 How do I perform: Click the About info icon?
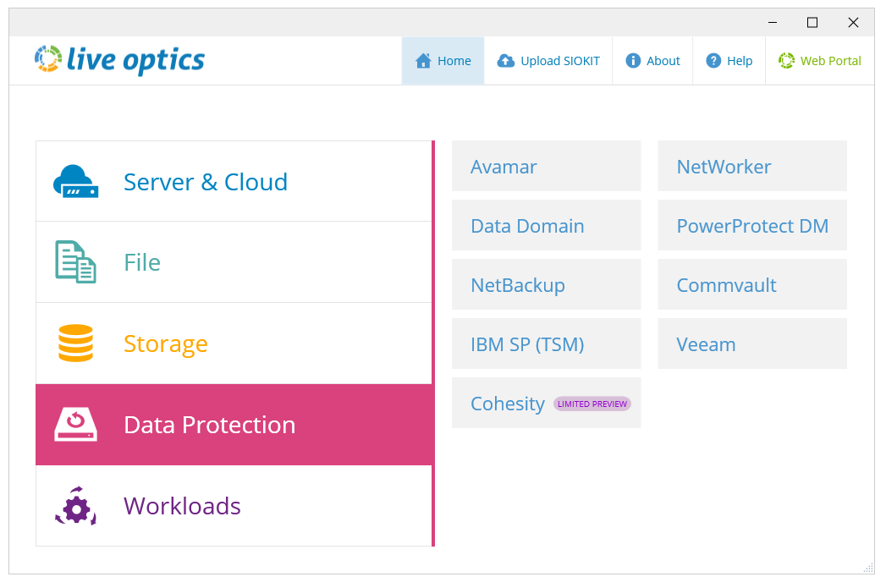pos(633,60)
